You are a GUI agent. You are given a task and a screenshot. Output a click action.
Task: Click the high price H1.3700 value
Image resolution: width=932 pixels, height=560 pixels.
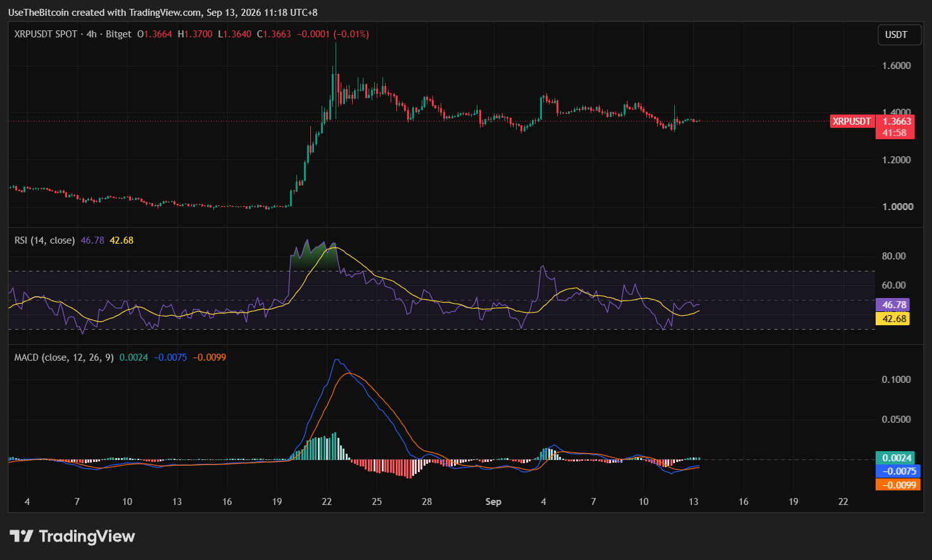(x=195, y=34)
